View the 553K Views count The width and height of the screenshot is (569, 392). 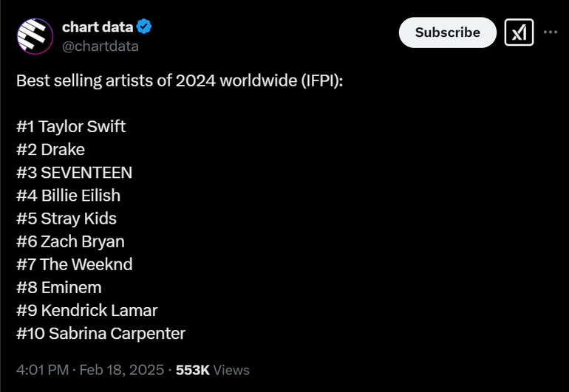point(213,370)
